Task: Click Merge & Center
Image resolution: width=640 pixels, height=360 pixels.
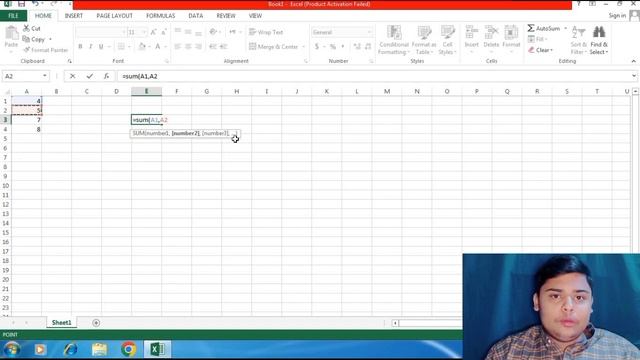Action: pos(273,47)
